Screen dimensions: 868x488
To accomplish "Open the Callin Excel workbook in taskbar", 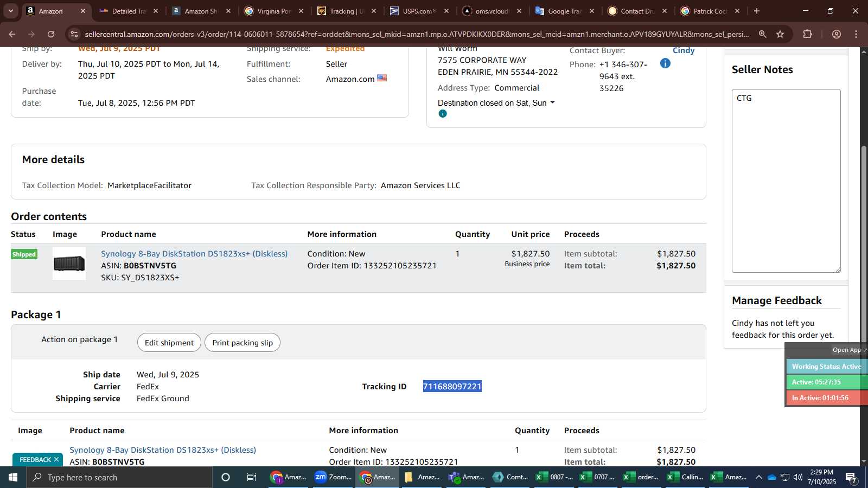I will pos(685,477).
